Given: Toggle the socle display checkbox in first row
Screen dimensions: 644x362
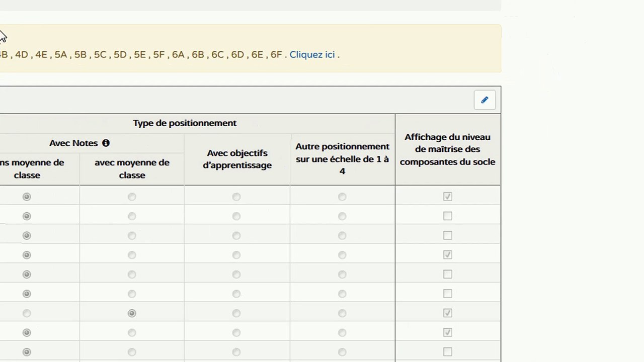Looking at the screenshot, I should click(447, 197).
